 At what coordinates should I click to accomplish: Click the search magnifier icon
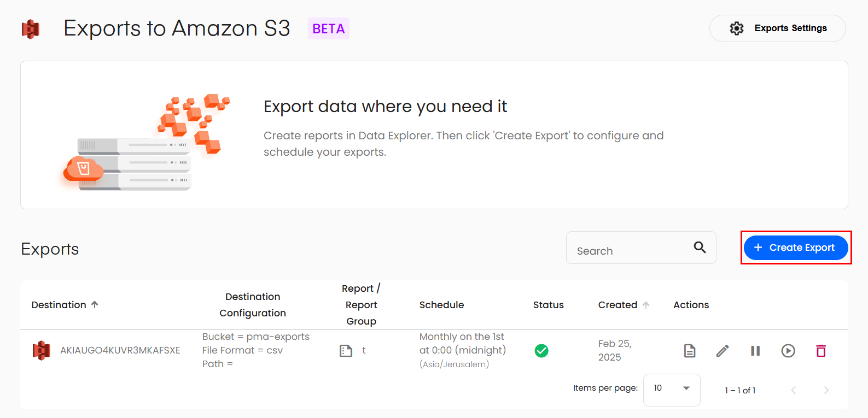(x=700, y=248)
